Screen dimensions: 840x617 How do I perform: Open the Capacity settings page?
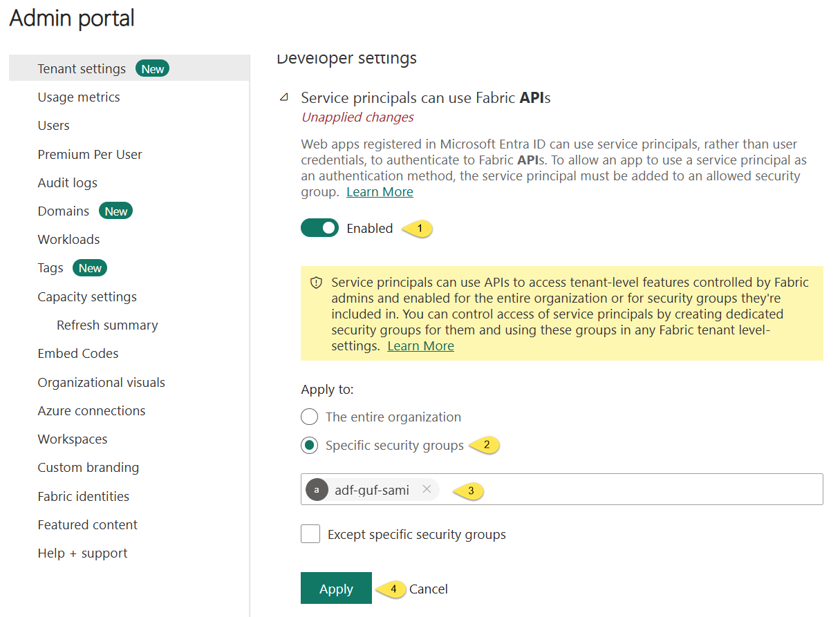[87, 296]
